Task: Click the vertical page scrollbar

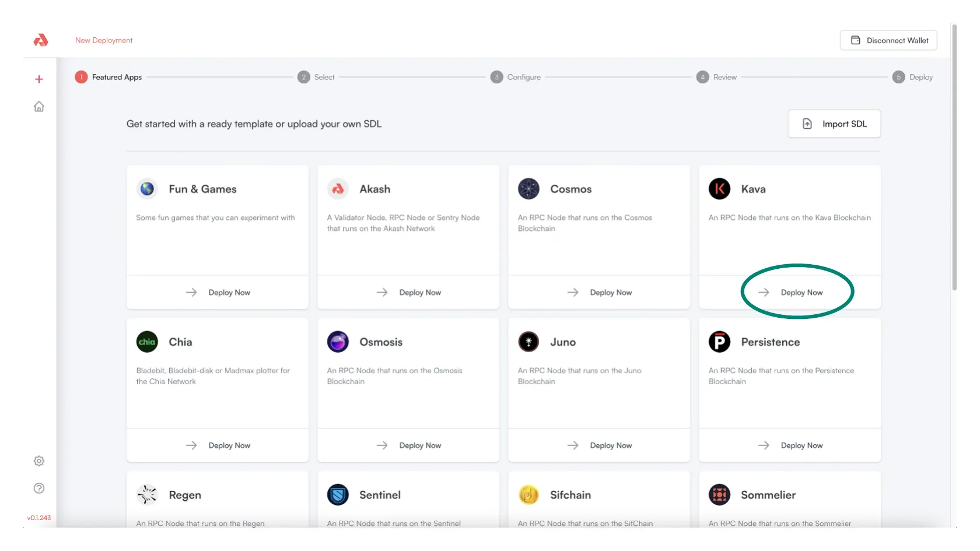Action: click(x=954, y=157)
